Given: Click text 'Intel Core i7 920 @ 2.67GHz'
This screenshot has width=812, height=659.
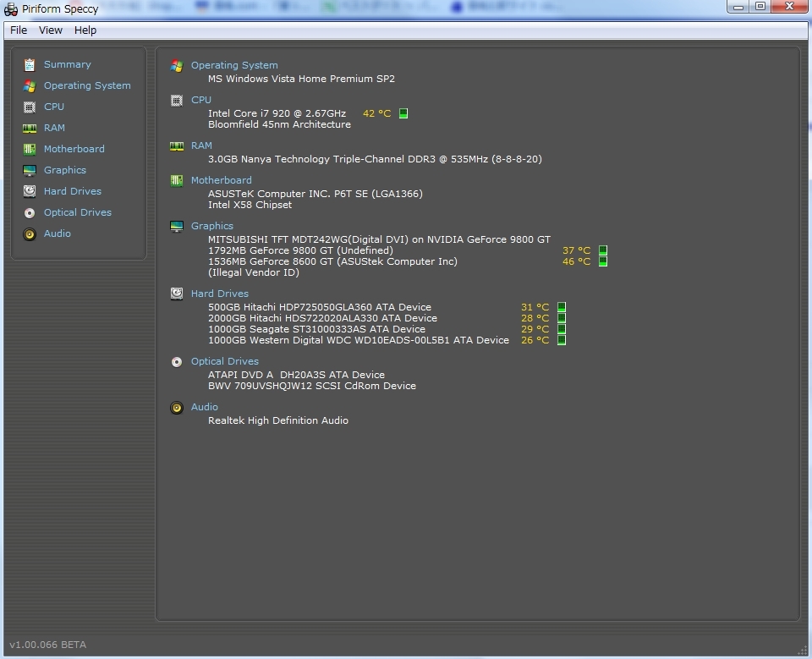Looking at the screenshot, I should tap(277, 113).
